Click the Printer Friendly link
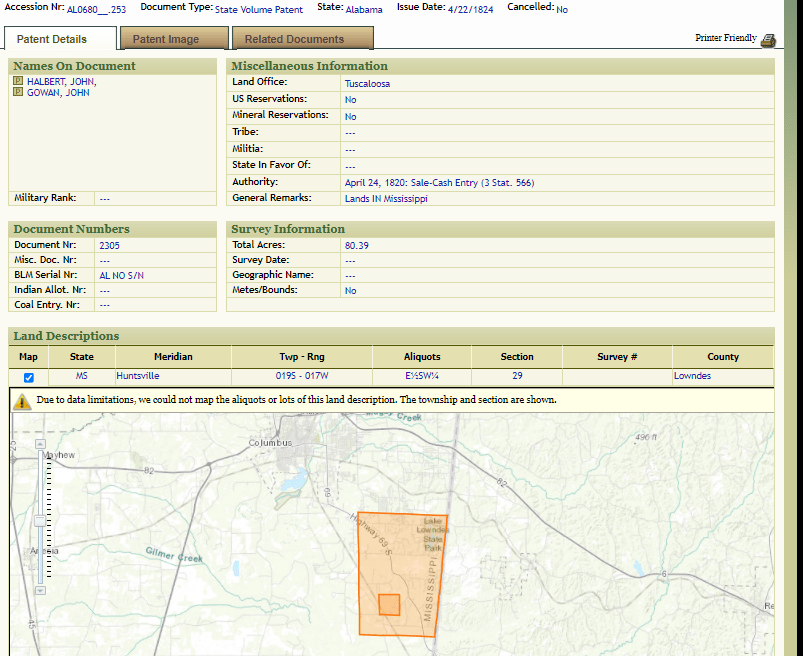 coord(725,38)
